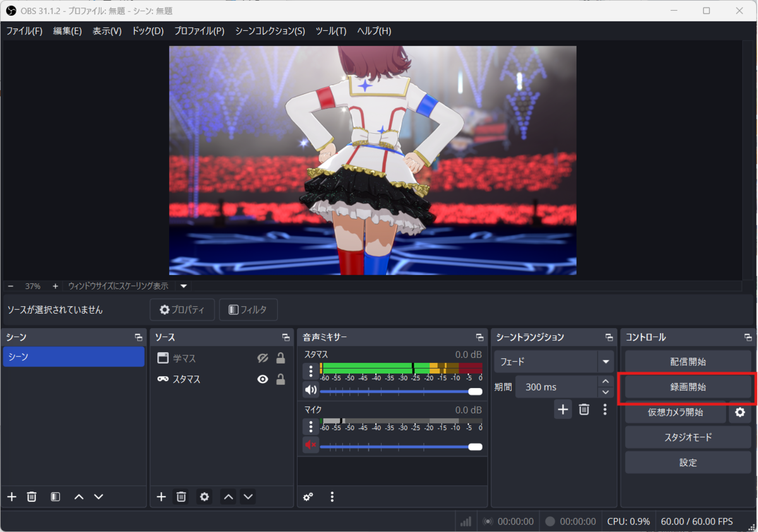758x532 pixels.
Task: Enable スタジオモード button
Action: (x=688, y=437)
